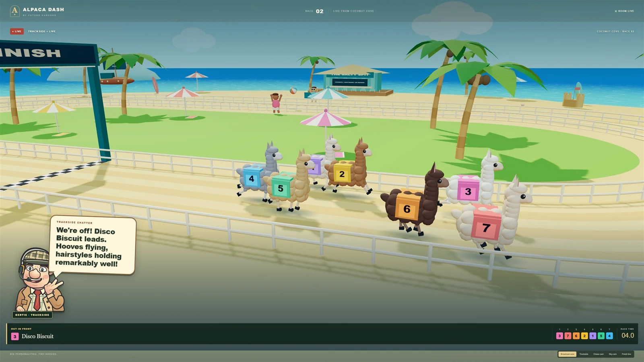Image resolution: width=644 pixels, height=362 pixels.
Task: Click the pink 3 badge beside Disco Biscuit
Action: (15, 336)
